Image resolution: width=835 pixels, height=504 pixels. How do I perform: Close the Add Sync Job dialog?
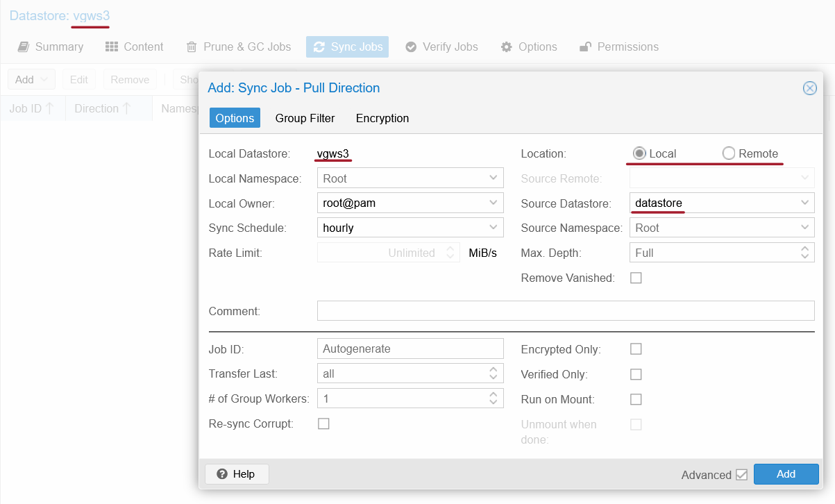pos(809,88)
